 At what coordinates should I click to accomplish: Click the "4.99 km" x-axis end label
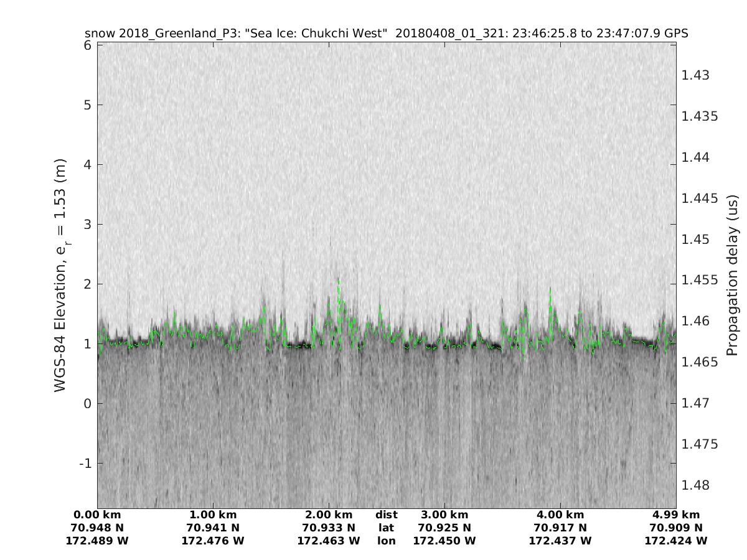[676, 515]
